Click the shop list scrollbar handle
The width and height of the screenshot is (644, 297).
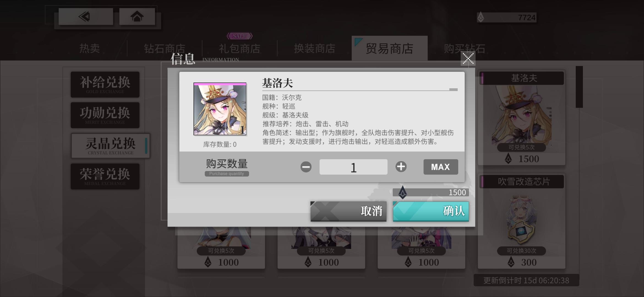pyautogui.click(x=579, y=87)
